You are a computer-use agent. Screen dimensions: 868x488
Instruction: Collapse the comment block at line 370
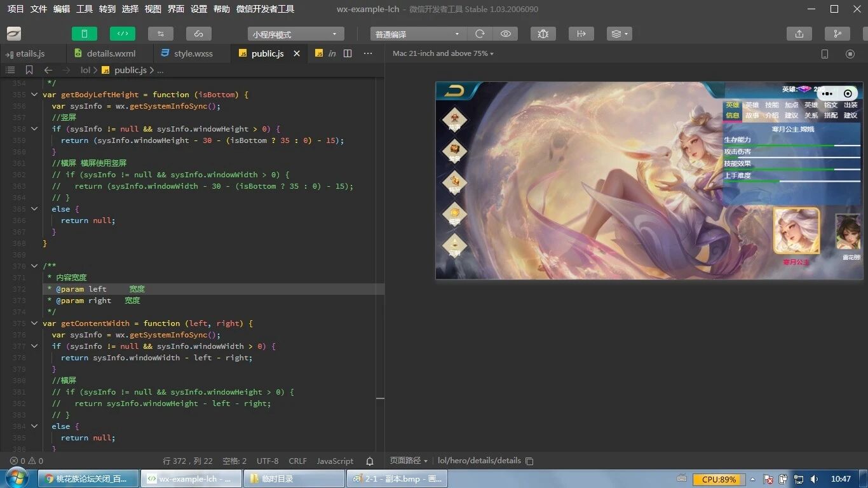(34, 266)
